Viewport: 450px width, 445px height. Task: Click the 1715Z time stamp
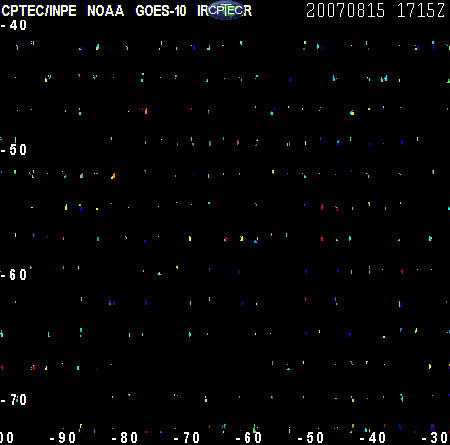(x=421, y=10)
